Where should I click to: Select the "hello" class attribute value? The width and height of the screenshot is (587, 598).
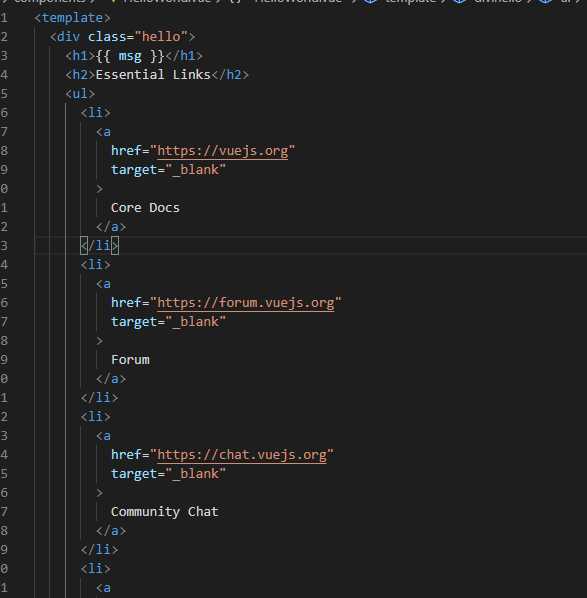[x=161, y=37]
